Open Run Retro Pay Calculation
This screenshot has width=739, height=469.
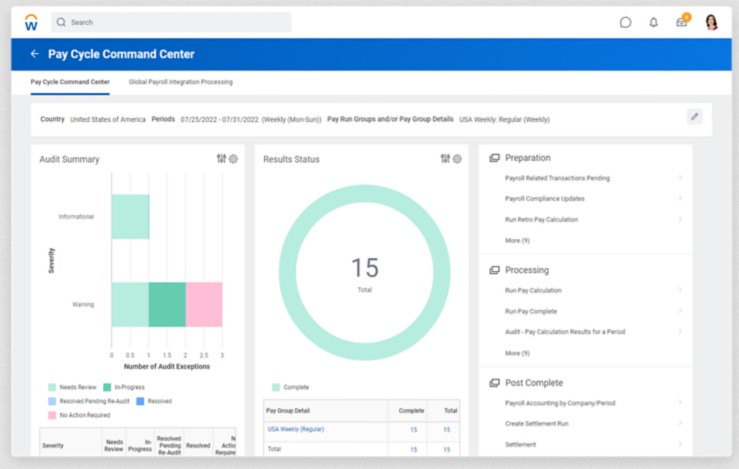541,219
